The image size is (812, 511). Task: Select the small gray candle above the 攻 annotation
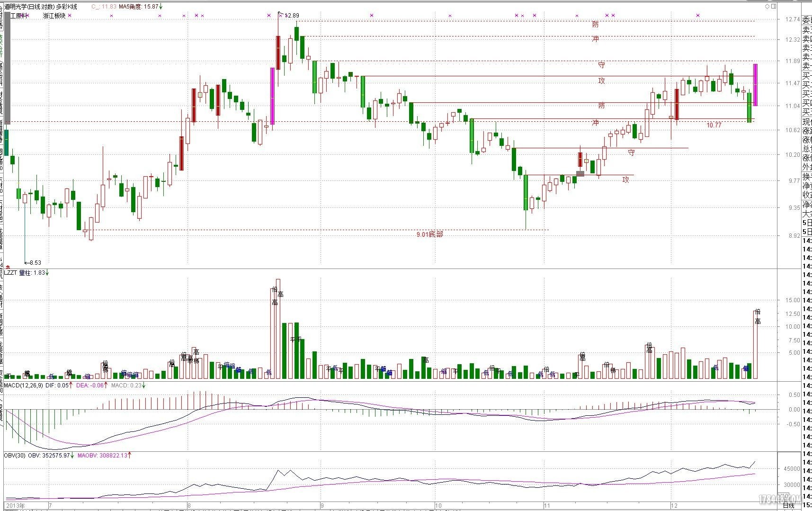point(580,174)
